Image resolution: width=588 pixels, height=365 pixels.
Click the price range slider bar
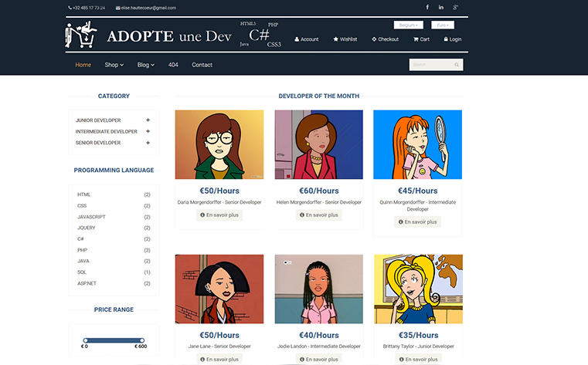[x=114, y=340]
